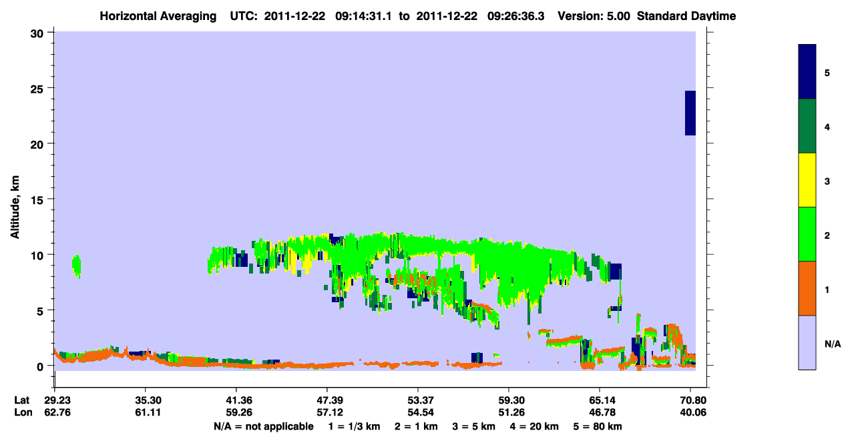Click the yellow level 3 color segment
The image size is (868, 445).
click(807, 180)
